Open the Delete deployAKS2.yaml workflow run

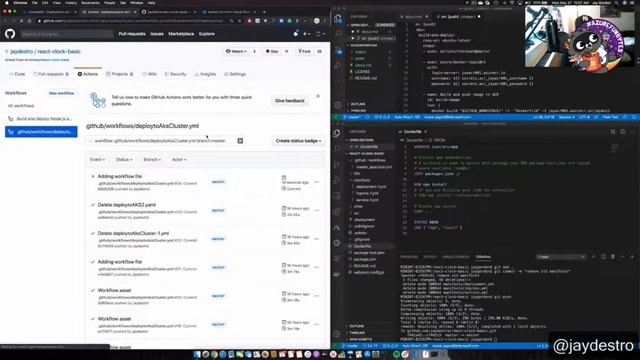click(x=127, y=205)
